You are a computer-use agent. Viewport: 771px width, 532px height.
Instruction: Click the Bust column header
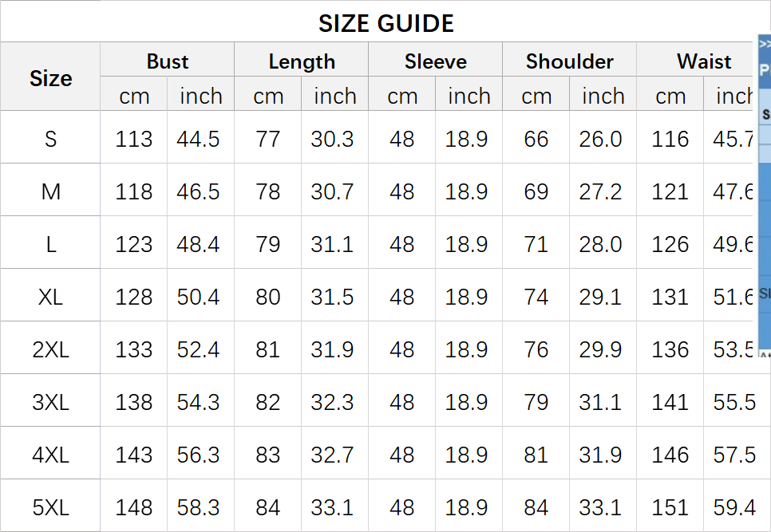point(168,61)
